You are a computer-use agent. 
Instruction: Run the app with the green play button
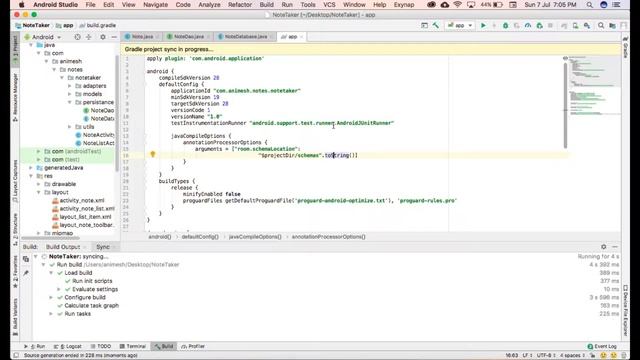[x=483, y=25]
